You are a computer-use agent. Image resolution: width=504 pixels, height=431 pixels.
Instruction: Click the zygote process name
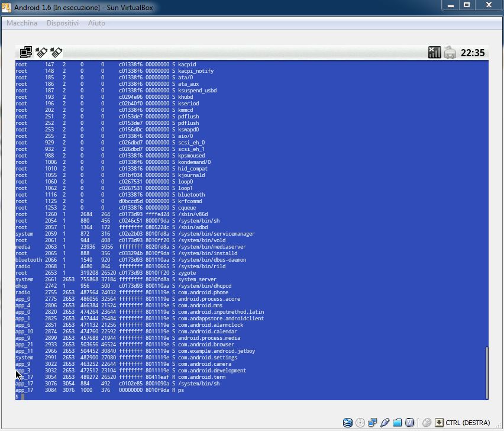187,273
